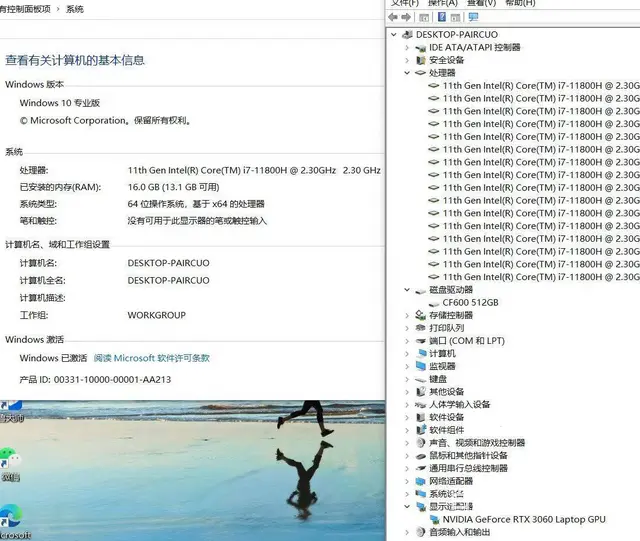Expand the 计算机 node
The height and width of the screenshot is (541, 640).
click(x=407, y=354)
